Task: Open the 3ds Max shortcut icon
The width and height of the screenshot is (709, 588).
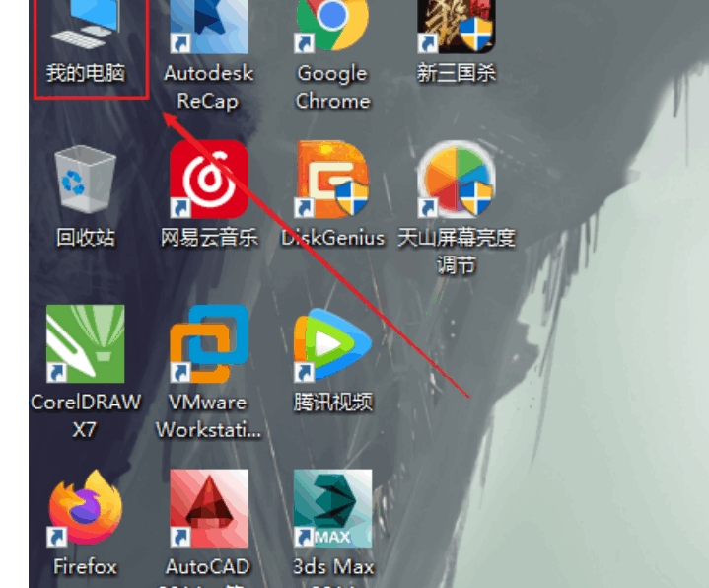Action: 332,508
